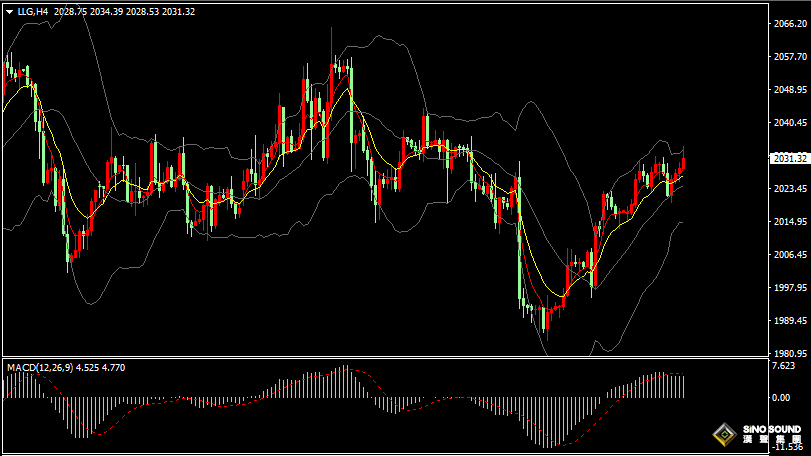Click the 2057.70 price scale value
The image size is (811, 456).
pyautogui.click(x=789, y=57)
